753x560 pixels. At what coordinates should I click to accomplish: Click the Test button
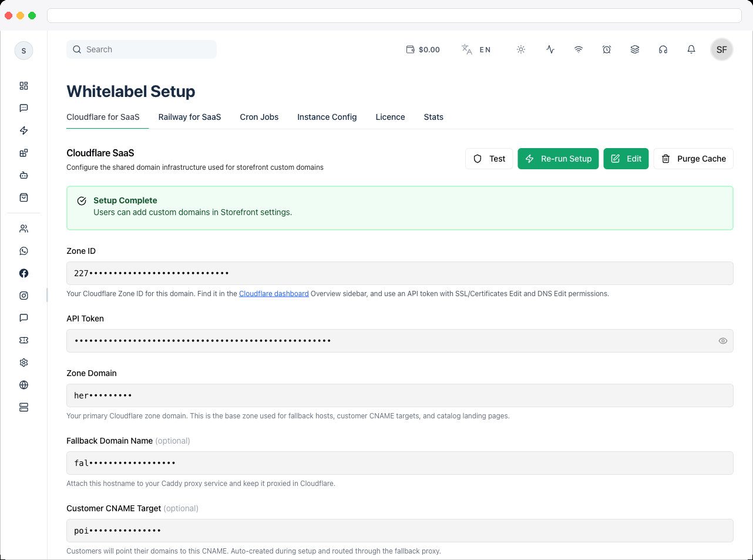[489, 159]
